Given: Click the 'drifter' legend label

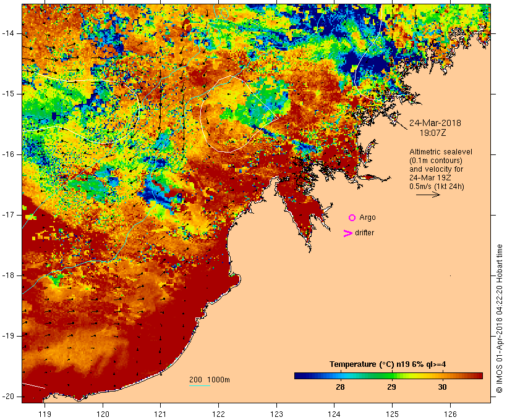Looking at the screenshot, I should tap(364, 233).
